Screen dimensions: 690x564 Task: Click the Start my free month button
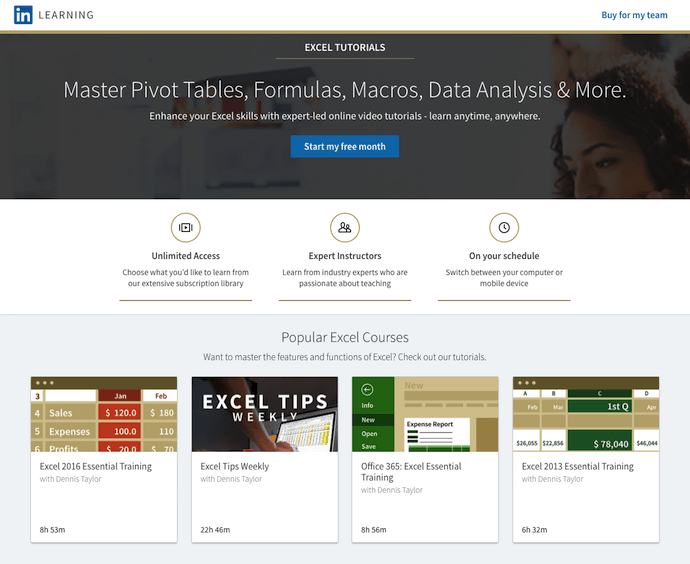345,146
